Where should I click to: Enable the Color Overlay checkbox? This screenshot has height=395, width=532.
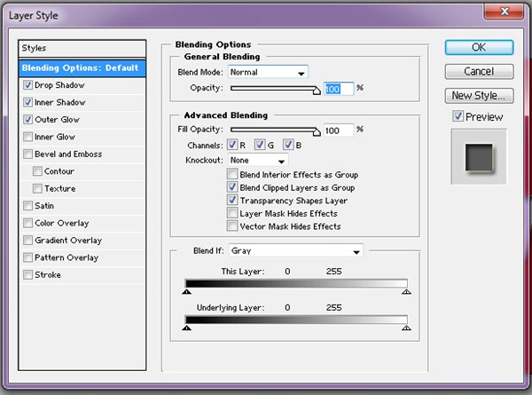(x=27, y=223)
